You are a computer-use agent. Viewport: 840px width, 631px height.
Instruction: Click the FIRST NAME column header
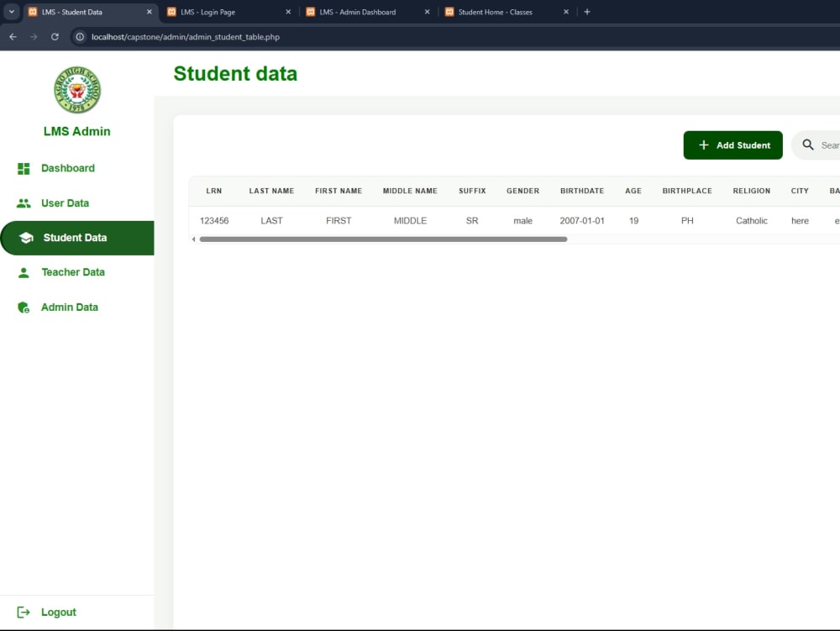[x=339, y=191]
